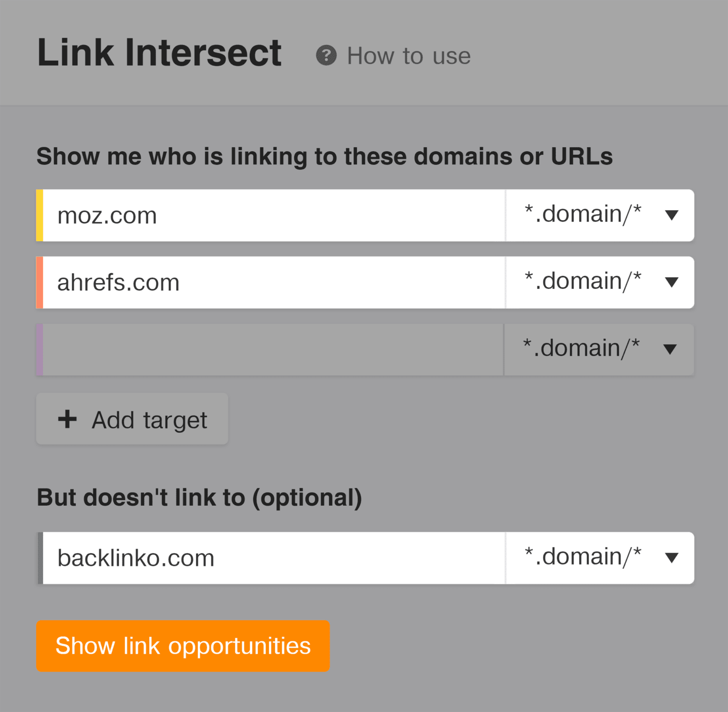The height and width of the screenshot is (712, 728).
Task: Open the *.domain/* dropdown for moz.com
Action: pos(599,215)
